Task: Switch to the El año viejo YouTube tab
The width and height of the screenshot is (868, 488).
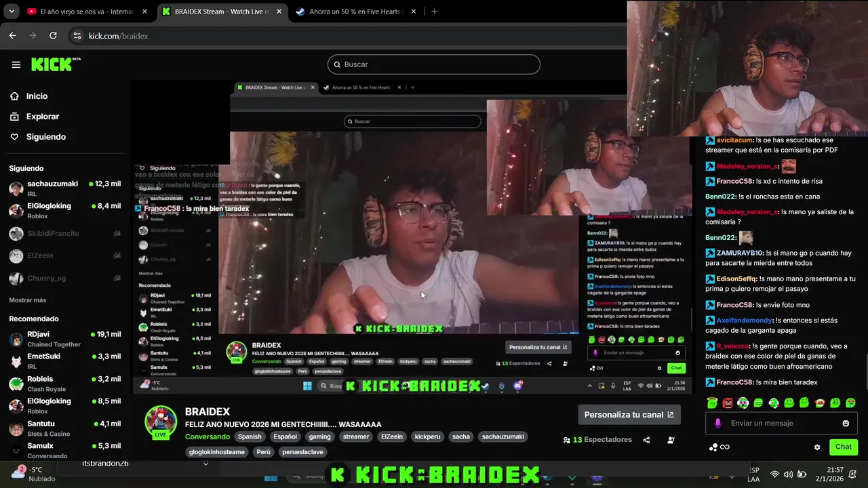Action: tap(87, 12)
